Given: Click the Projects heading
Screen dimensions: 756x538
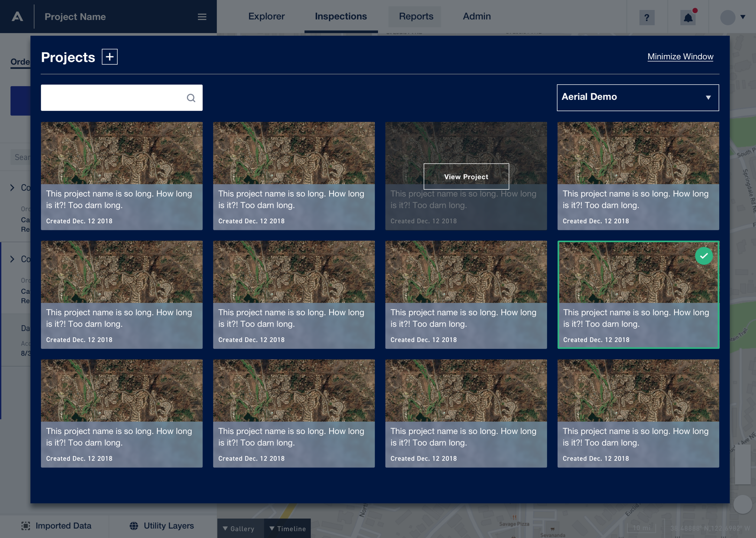Looking at the screenshot, I should [68, 57].
